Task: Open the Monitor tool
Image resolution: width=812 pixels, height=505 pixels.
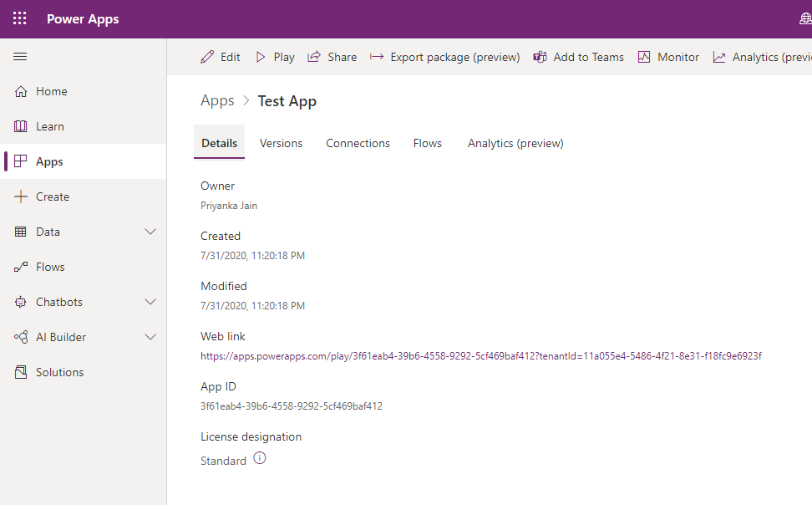Action: click(x=644, y=57)
